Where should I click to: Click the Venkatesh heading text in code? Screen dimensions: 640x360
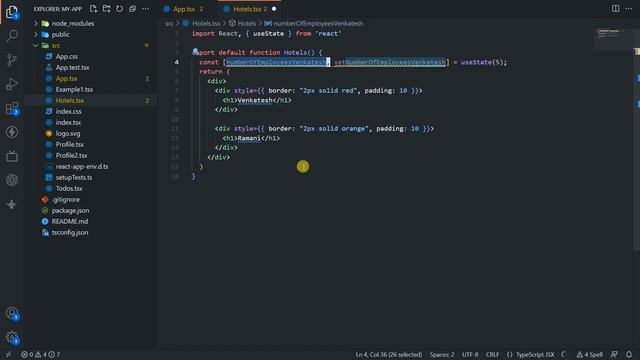point(255,100)
